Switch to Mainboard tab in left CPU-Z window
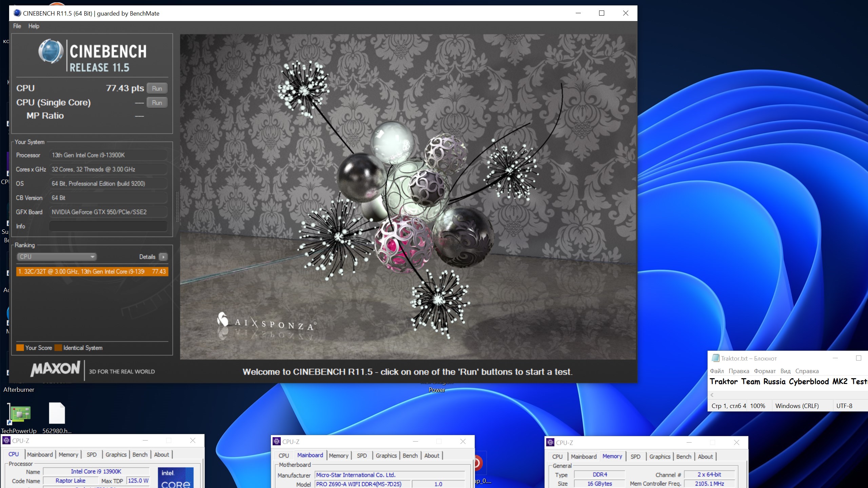Viewport: 868px width, 488px height. [40, 455]
